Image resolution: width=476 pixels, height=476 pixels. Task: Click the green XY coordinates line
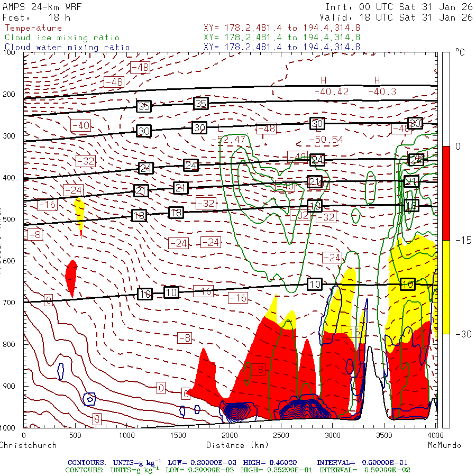(x=282, y=38)
